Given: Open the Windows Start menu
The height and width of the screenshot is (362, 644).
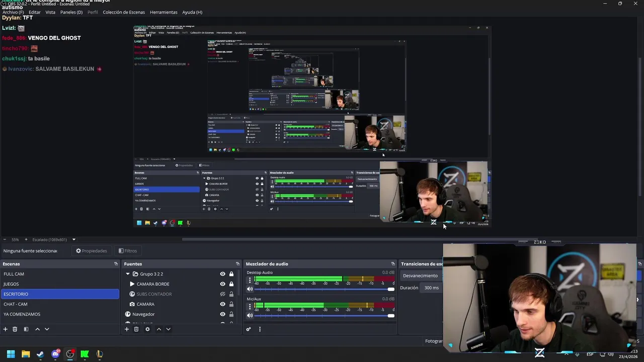Looking at the screenshot, I should pos(11,354).
